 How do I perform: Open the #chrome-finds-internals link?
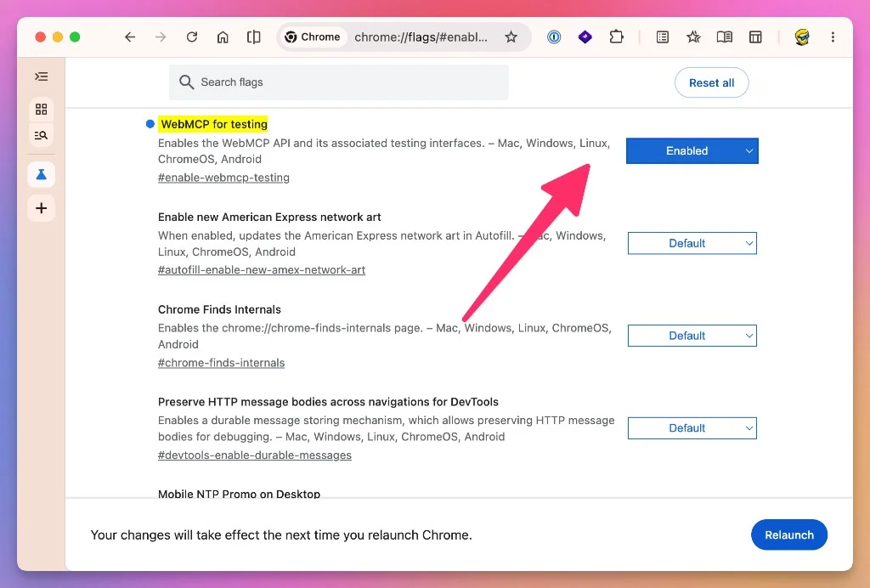point(221,363)
